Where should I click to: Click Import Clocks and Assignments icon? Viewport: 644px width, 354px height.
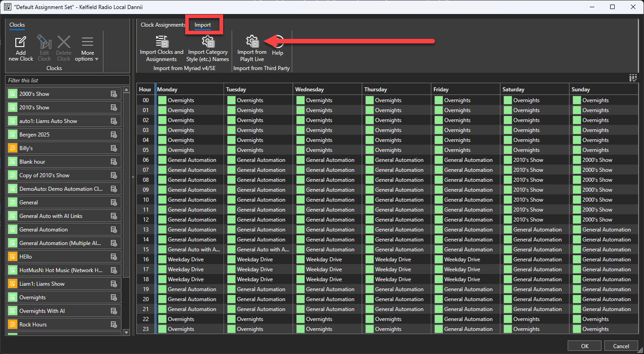(x=162, y=41)
